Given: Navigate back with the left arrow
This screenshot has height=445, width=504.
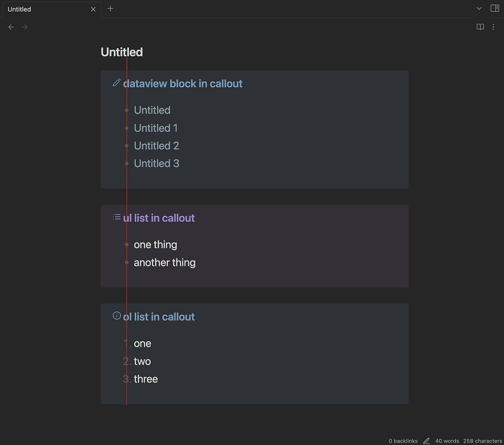Looking at the screenshot, I should (11, 27).
